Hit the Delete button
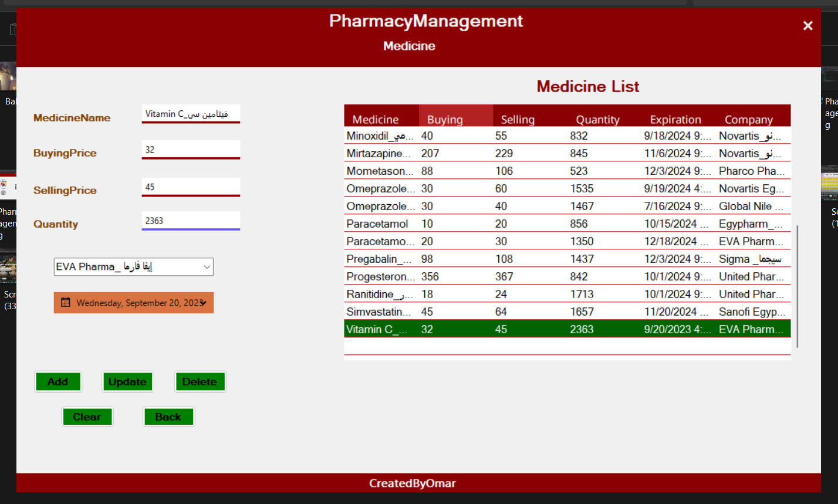 200,382
